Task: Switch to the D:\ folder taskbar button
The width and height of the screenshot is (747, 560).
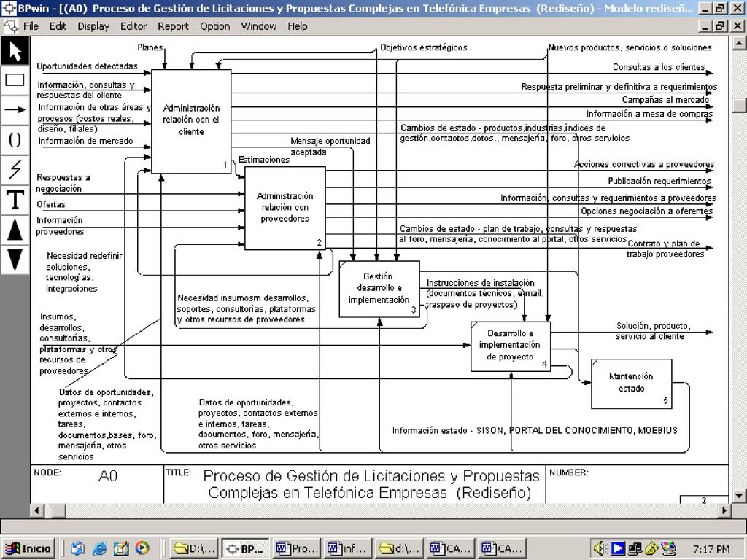Action: 194,548
